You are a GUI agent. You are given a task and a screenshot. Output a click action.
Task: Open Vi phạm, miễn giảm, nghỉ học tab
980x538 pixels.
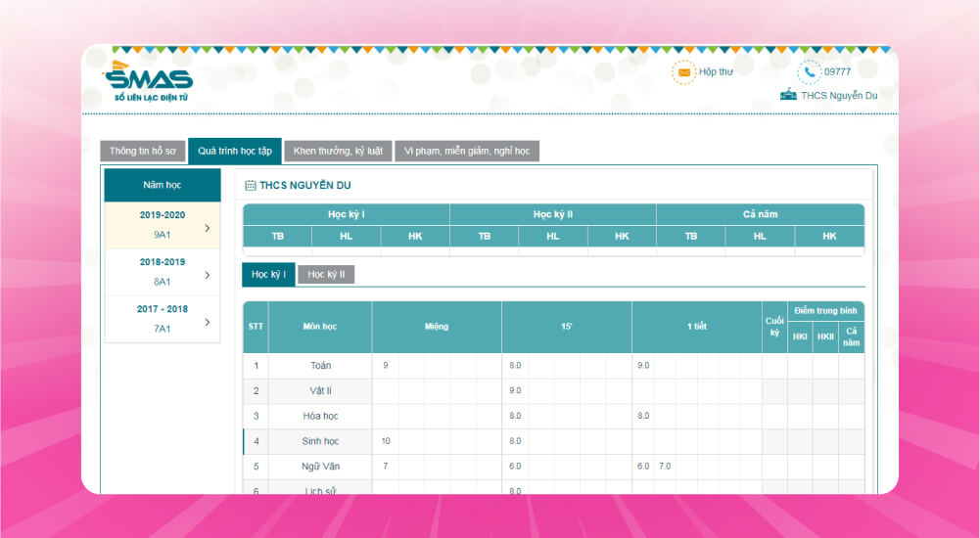click(x=467, y=151)
